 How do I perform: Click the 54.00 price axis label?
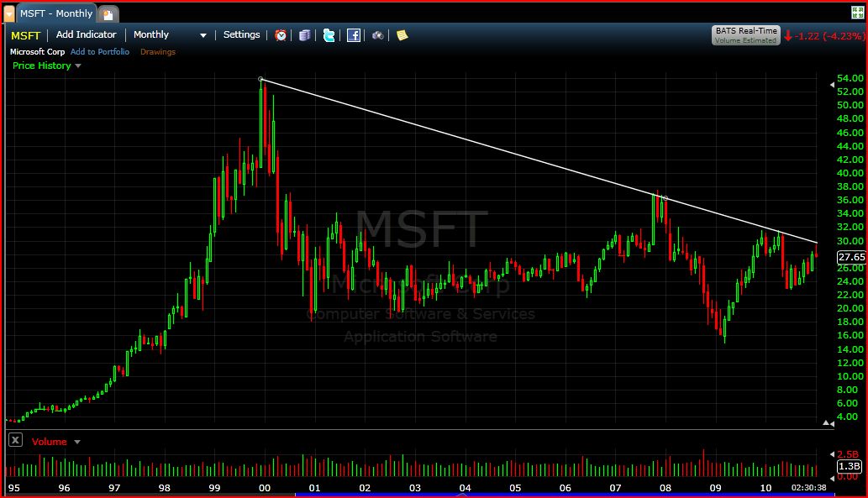(x=850, y=78)
